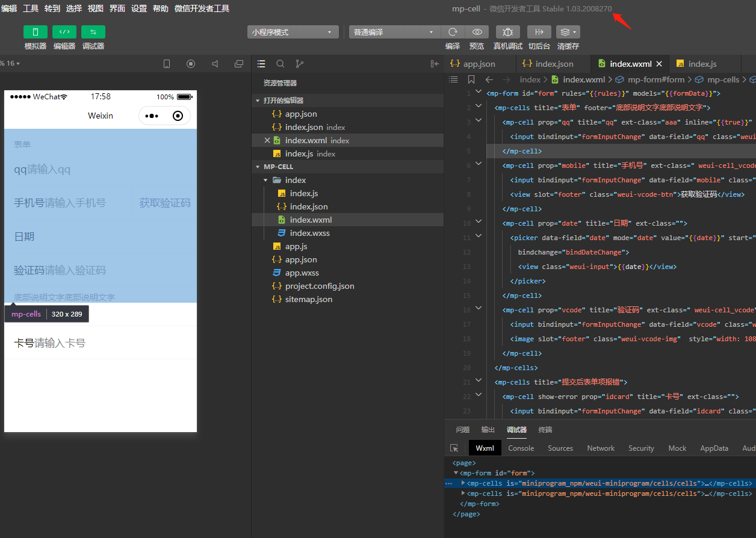Click the simulator record circle icon
The height and width of the screenshot is (538, 756).
pos(191,64)
